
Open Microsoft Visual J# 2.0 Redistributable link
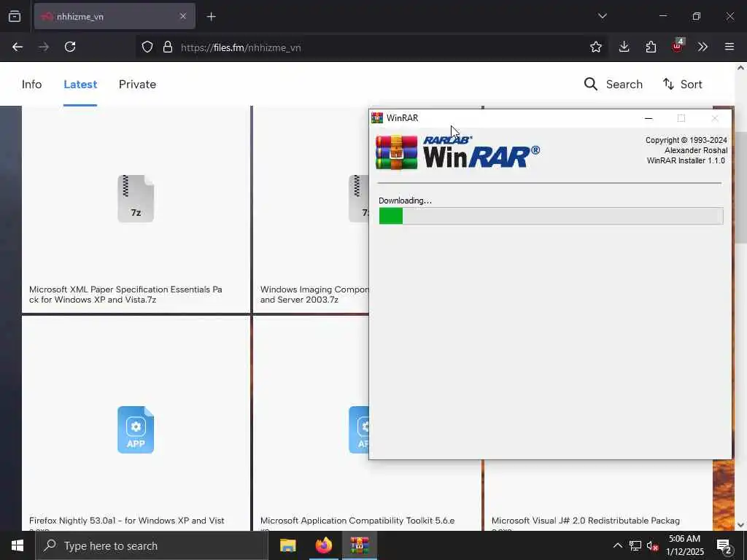tap(586, 521)
